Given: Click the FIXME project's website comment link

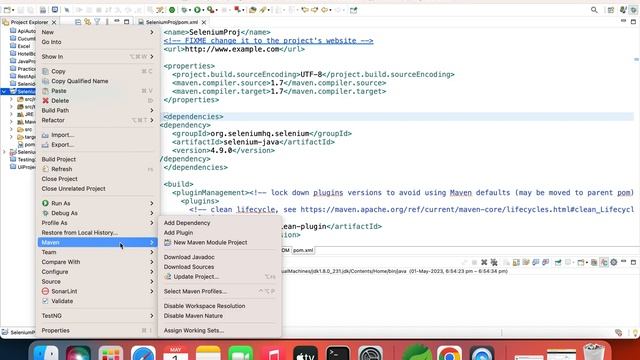Looking at the screenshot, I should 269,41.
